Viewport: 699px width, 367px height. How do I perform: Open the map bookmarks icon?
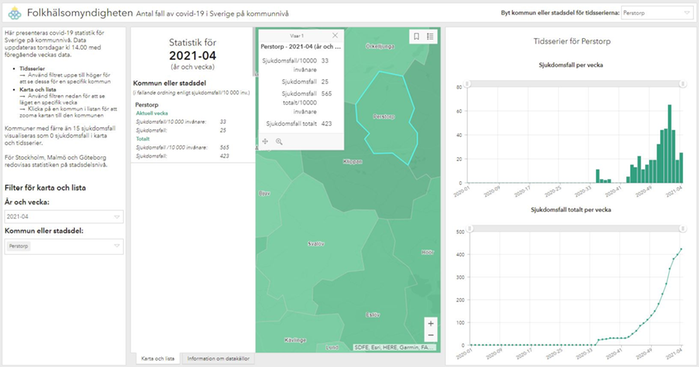click(416, 37)
